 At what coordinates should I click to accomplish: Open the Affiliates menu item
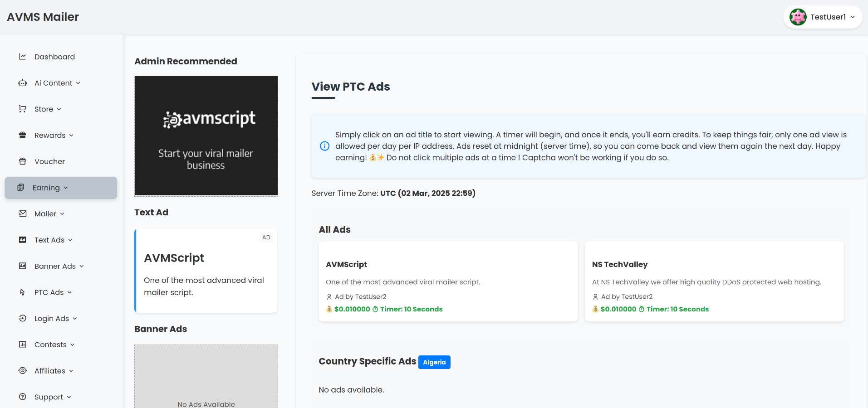pyautogui.click(x=50, y=371)
